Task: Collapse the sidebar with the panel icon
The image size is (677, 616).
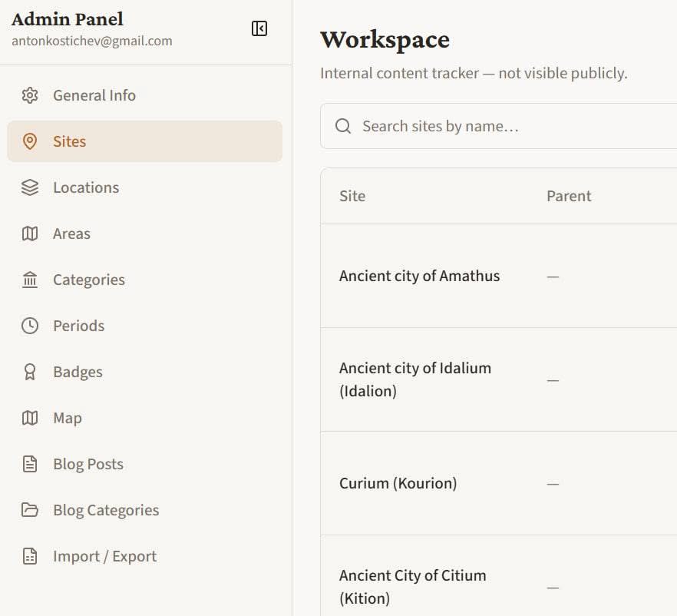Action: pos(259,28)
